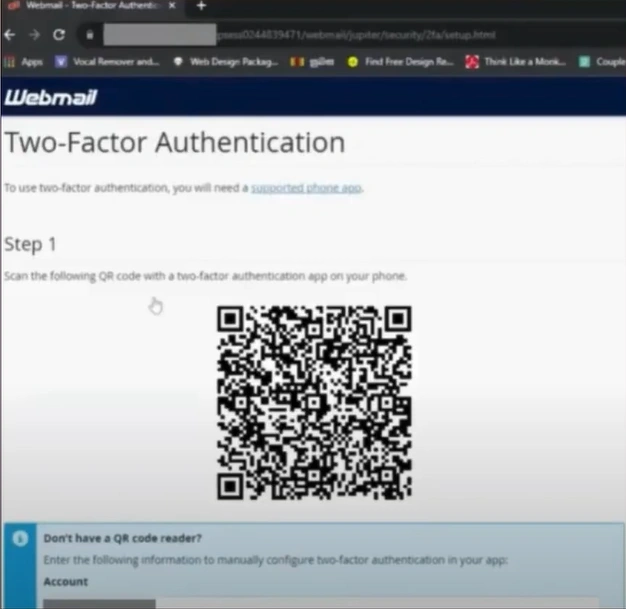The width and height of the screenshot is (626, 609).
Task: Click the "Don't have a QR code reader?" text
Action: (x=123, y=538)
